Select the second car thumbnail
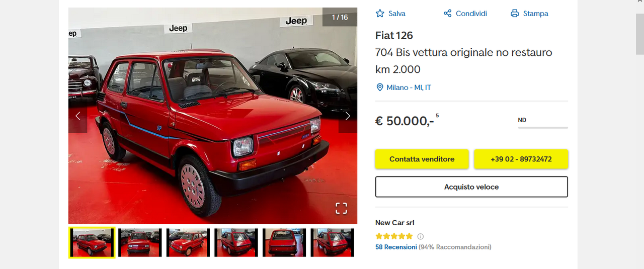Viewport: 644px width, 269px height. 140,243
